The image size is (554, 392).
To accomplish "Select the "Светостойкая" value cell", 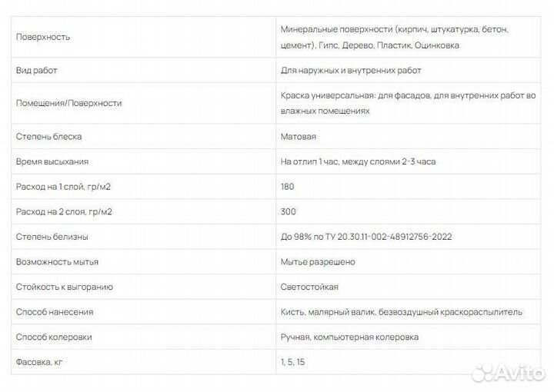I will click(x=309, y=287).
